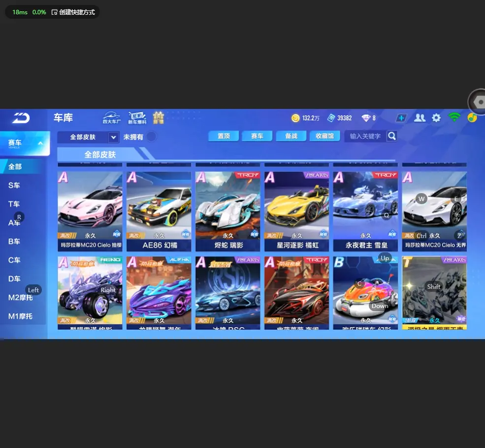Click the 0.0% packet loss readout
Image resolution: width=485 pixels, height=448 pixels.
click(x=39, y=12)
